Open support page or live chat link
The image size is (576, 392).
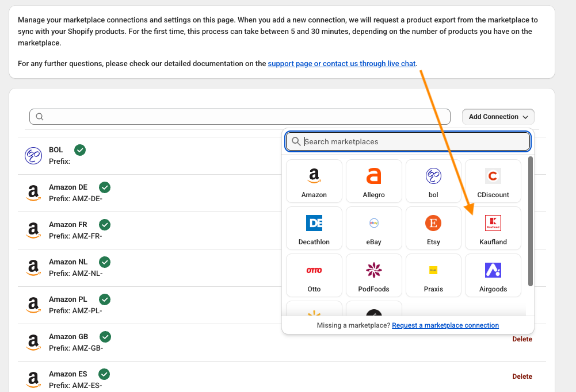342,63
